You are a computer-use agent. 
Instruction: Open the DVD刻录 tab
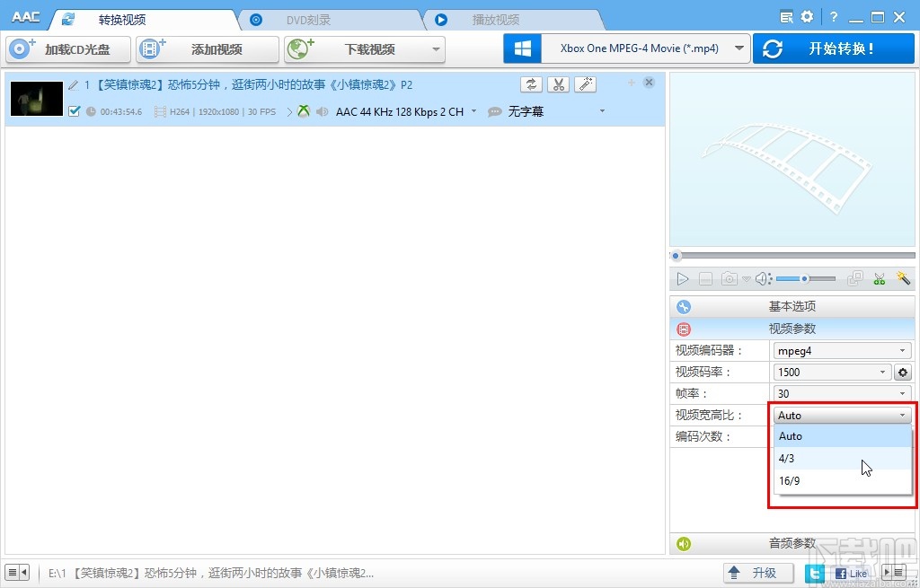[x=309, y=20]
